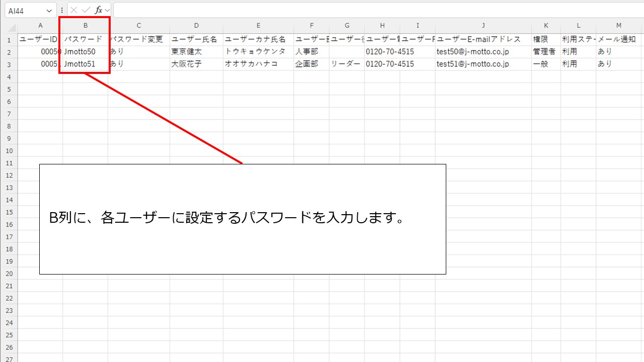Select the 企画部 department cell
644x362 pixels.
pos(312,64)
